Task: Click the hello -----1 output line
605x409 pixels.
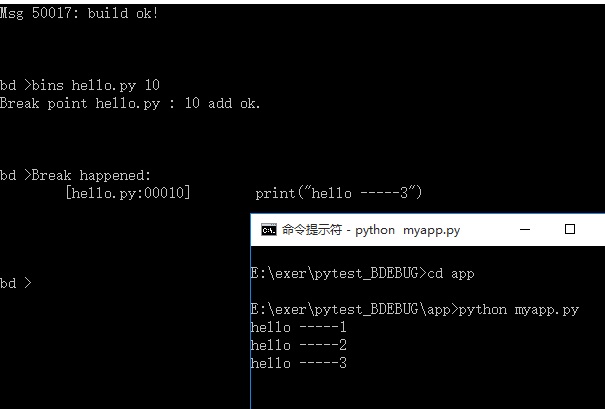Action: coord(299,327)
